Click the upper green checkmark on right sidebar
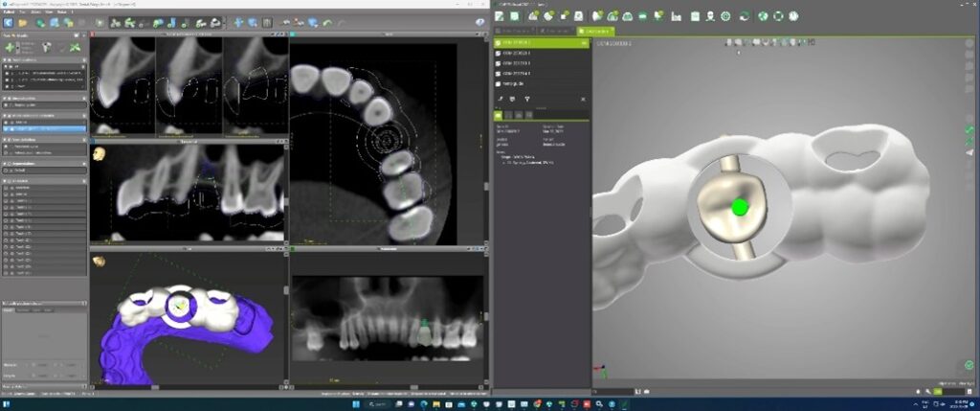Viewport: 980px width, 411px height. (969, 129)
